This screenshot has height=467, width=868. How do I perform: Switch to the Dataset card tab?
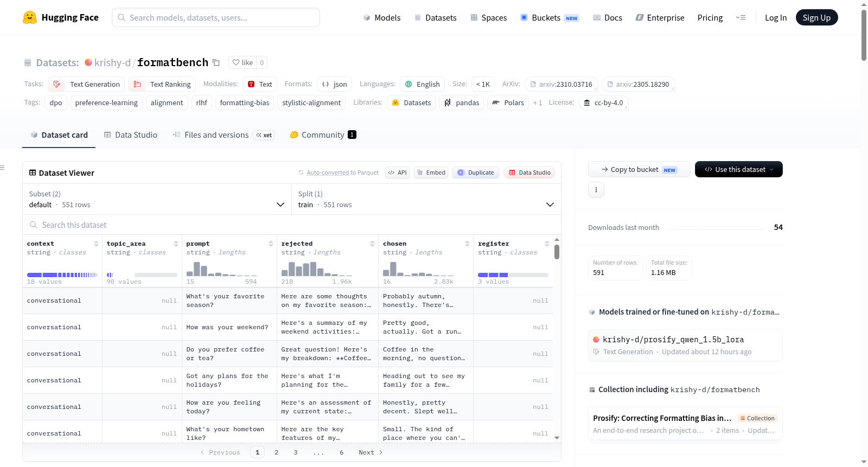coord(59,135)
